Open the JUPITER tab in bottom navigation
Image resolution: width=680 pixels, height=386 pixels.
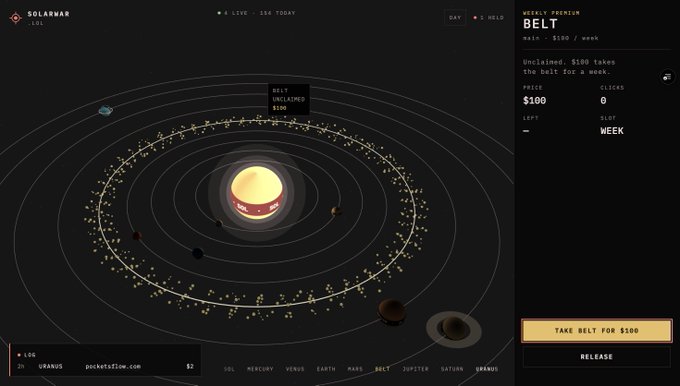pos(415,369)
